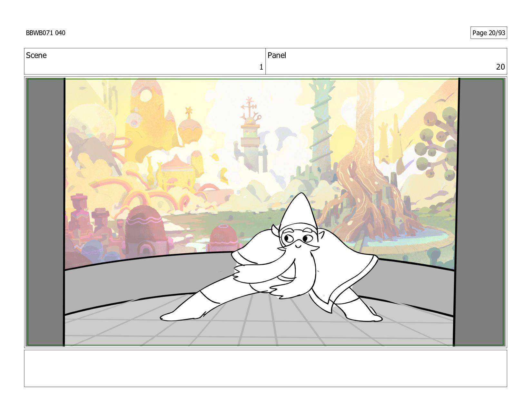Click the panel number 20
Screen dimensions: 532x411
pos(500,67)
